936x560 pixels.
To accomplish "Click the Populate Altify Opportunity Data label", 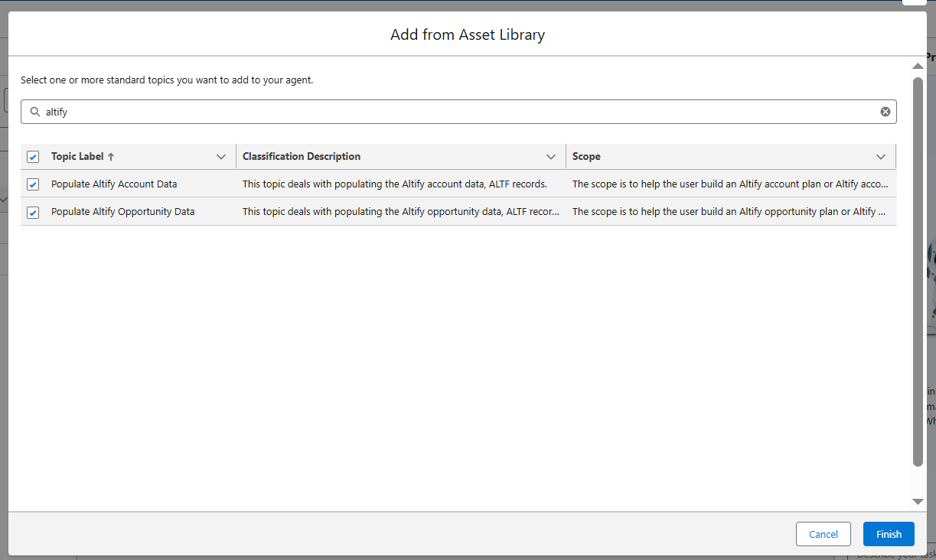I will pos(122,212).
